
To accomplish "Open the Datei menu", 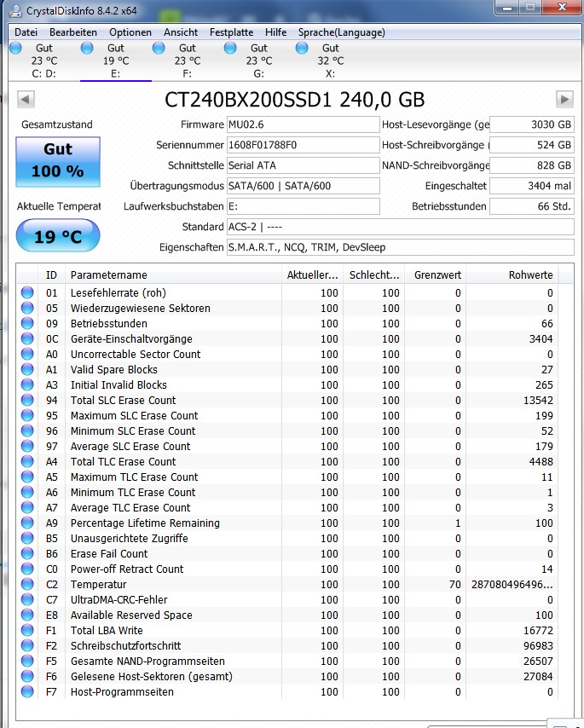I will point(26,32).
